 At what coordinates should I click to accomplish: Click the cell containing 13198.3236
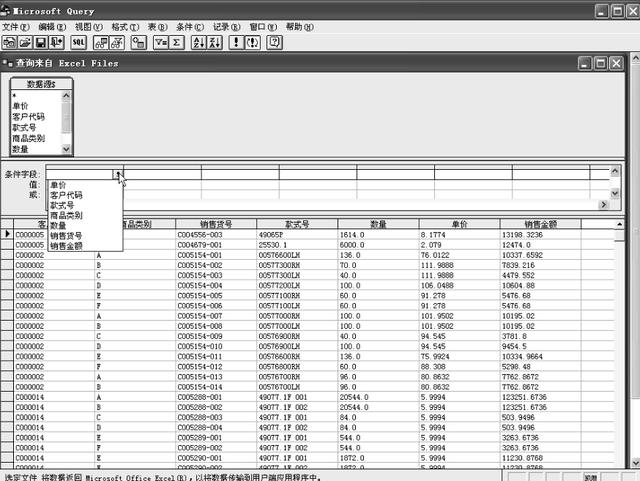pos(540,235)
